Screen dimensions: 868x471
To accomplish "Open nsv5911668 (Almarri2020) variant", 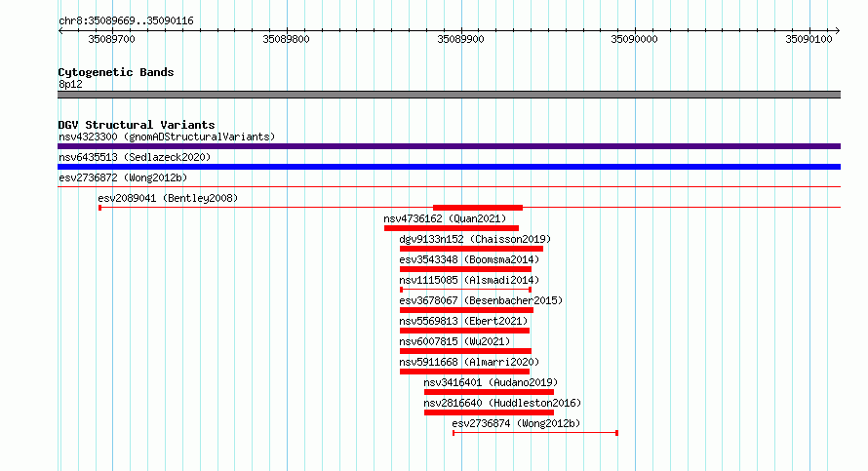I will pyautogui.click(x=469, y=362).
